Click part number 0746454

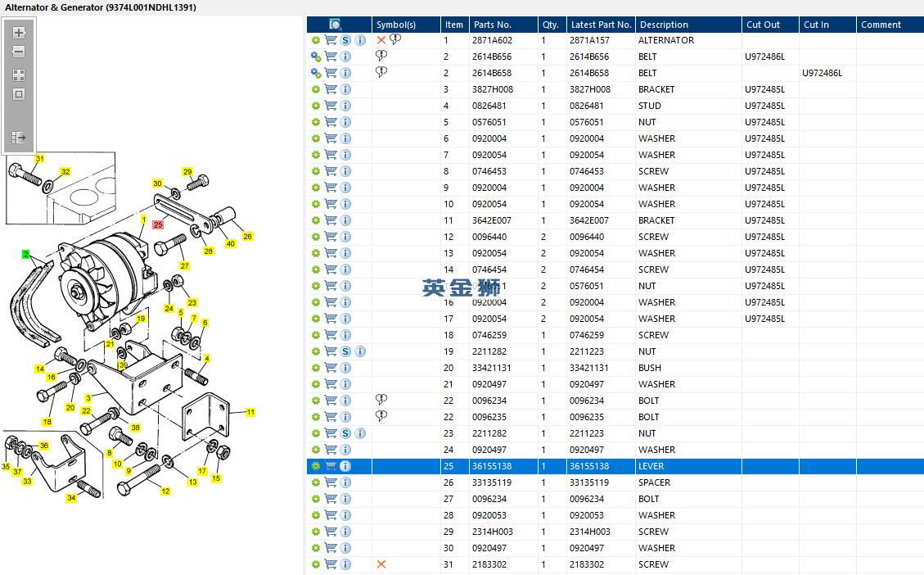[x=489, y=269]
